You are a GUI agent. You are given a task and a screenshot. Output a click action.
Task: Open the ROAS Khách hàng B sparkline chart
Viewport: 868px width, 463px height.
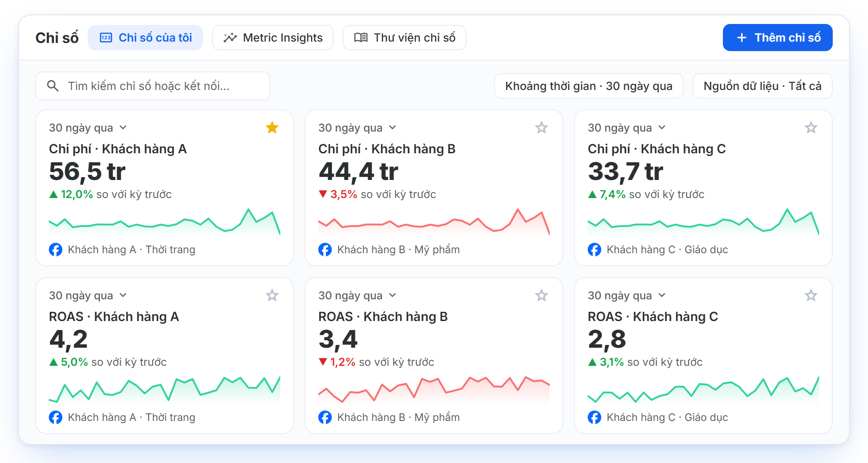[x=434, y=389]
